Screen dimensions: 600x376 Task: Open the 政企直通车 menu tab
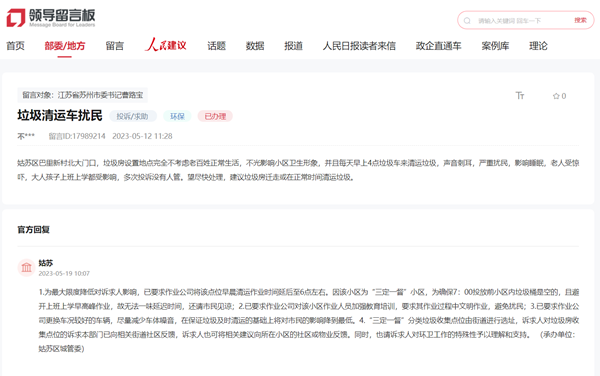click(439, 46)
